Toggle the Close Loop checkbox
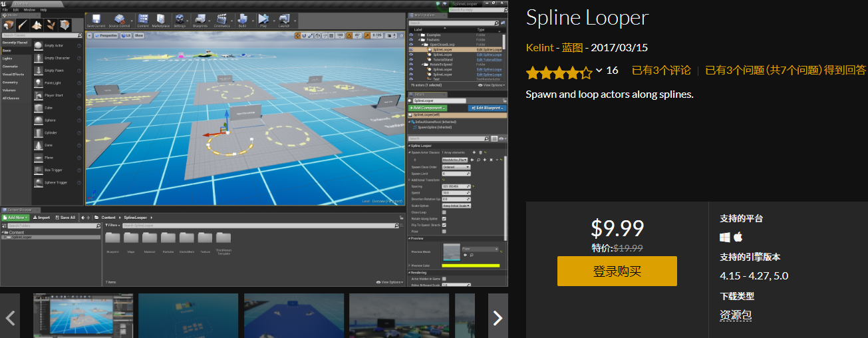 [444, 212]
